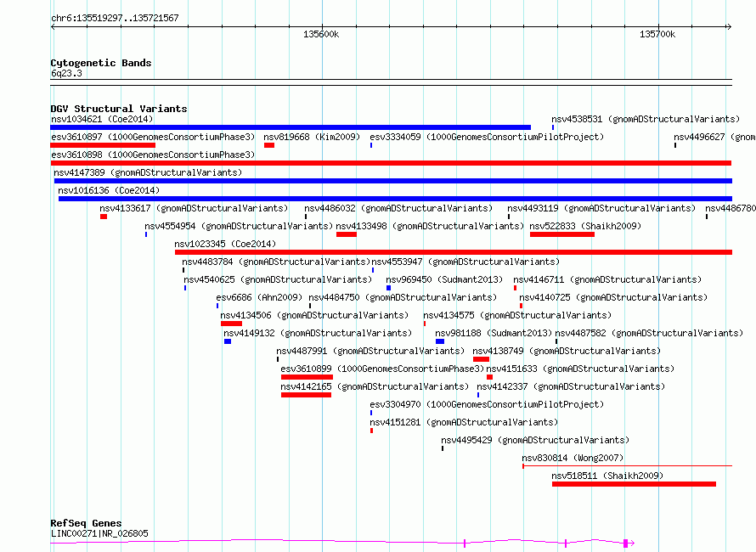
Task: Click the red nsv1023345 variant bar
Action: click(x=454, y=252)
